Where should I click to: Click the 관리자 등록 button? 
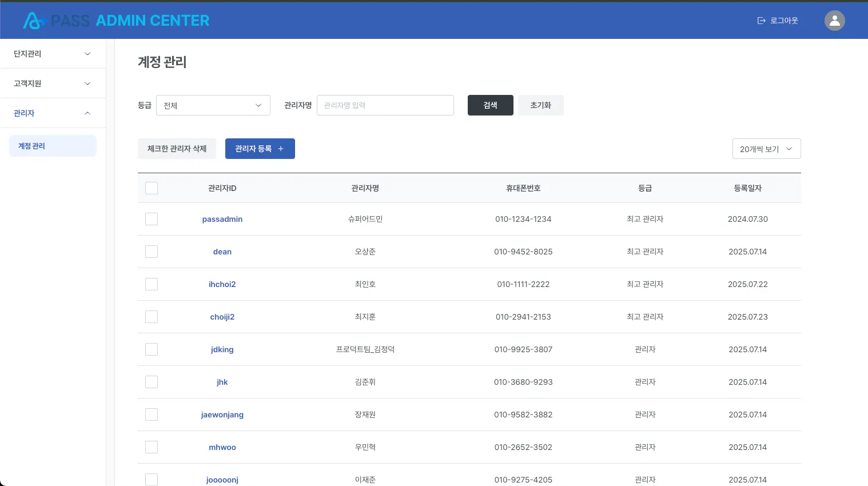[x=260, y=149]
